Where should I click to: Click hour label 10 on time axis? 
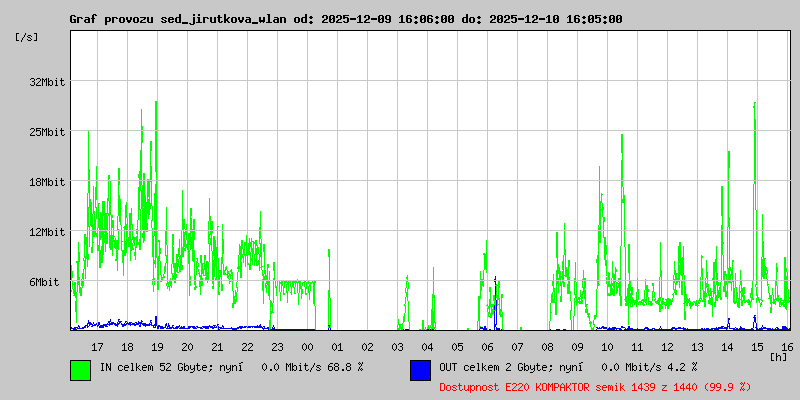(607, 347)
